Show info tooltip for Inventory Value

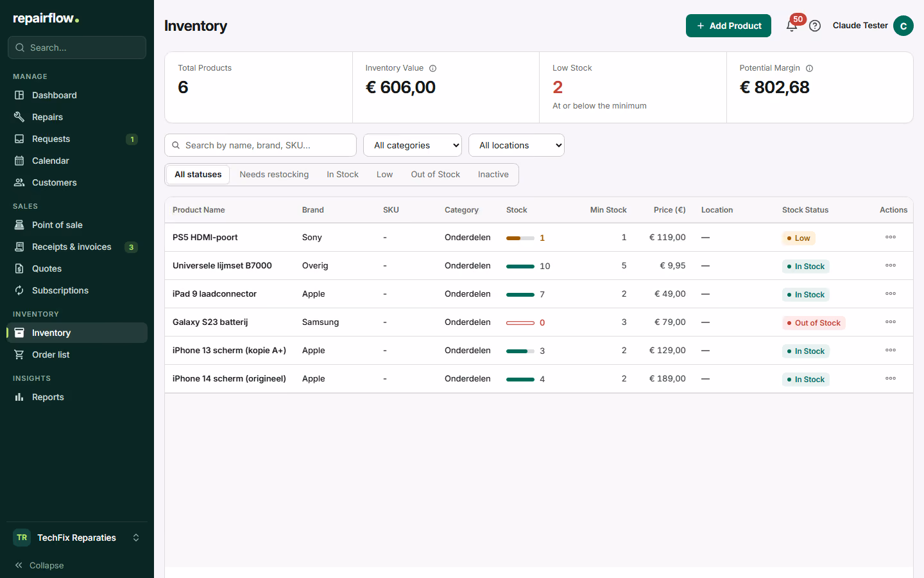[432, 68]
